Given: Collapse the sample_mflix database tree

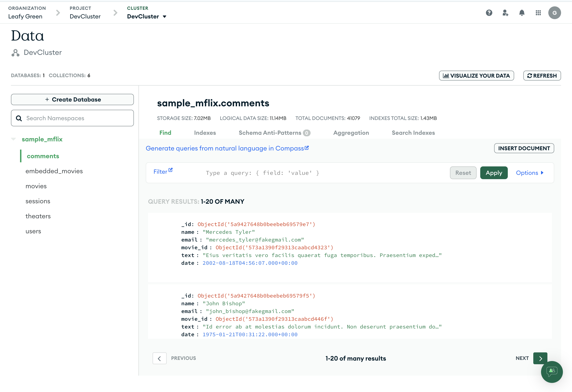Looking at the screenshot, I should click(13, 139).
